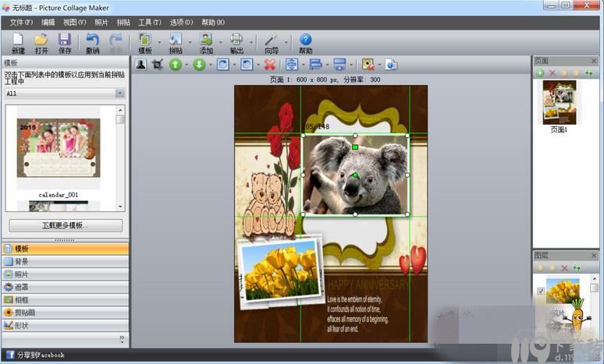
Task: Open the Help (帮助) menu in menu bar
Action: pos(213,23)
